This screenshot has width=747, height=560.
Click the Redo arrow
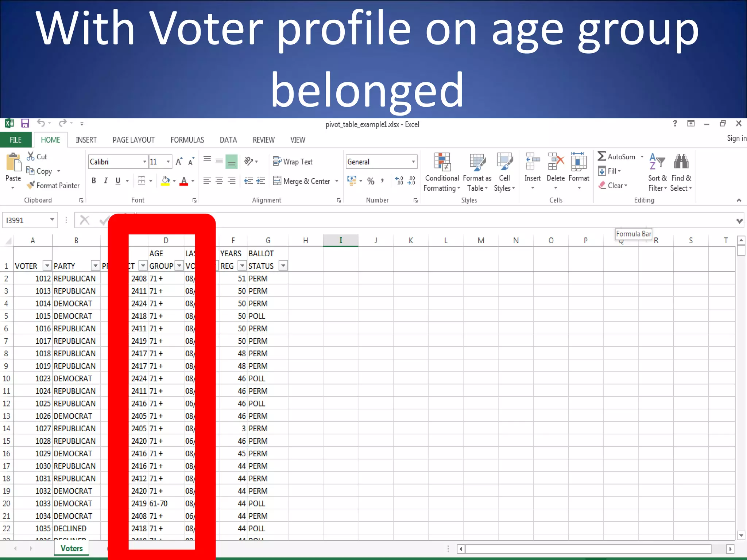[63, 123]
